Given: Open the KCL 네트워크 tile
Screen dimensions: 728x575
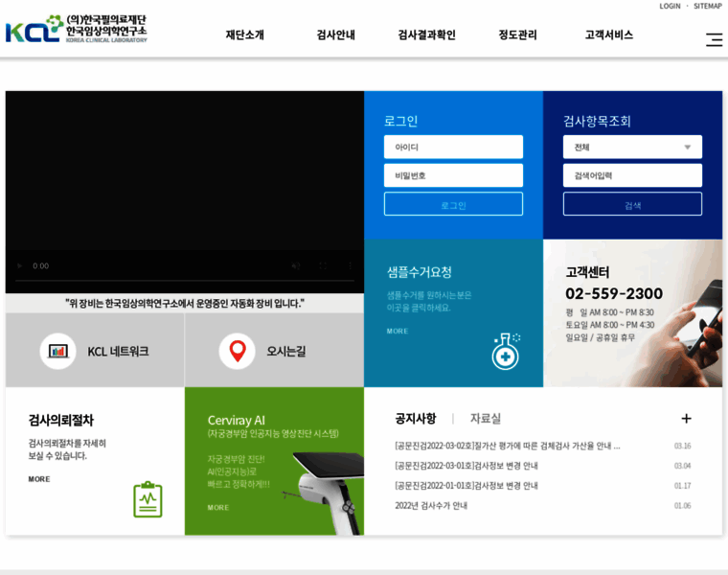Looking at the screenshot, I should coord(95,350).
